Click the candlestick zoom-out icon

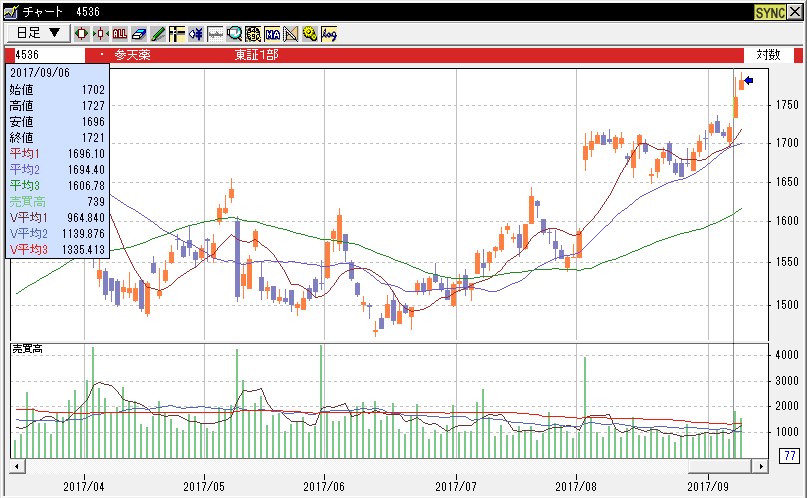click(101, 33)
